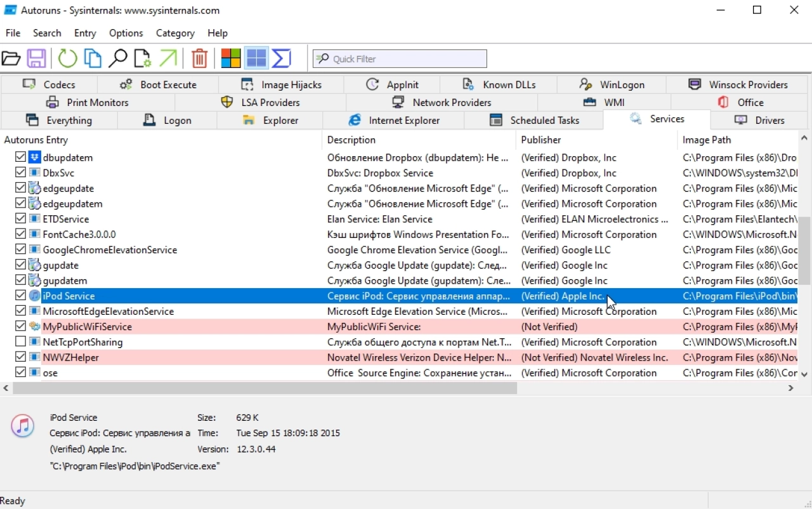Viewport: 812px width, 509px height.
Task: Click the vertical scrollbar down arrow
Action: pos(805,374)
